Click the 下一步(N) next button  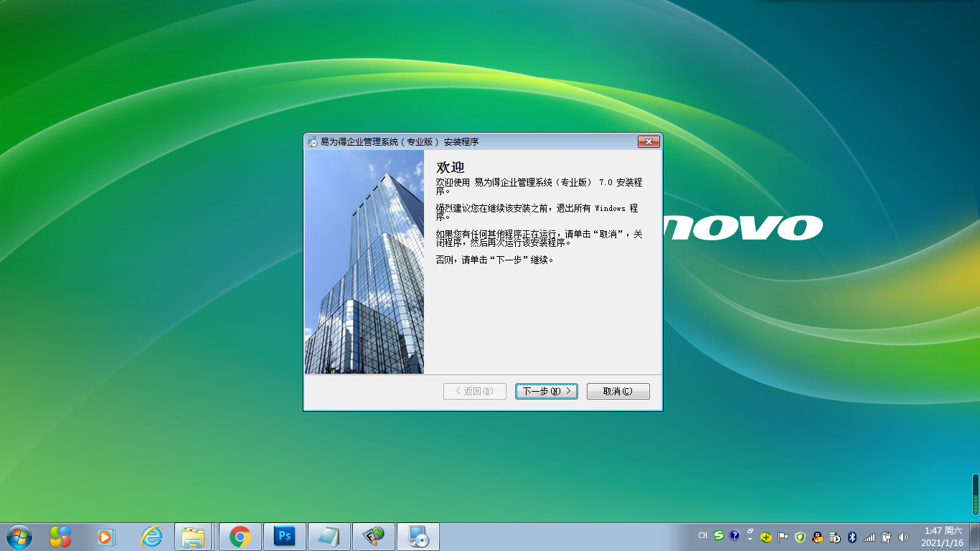546,391
